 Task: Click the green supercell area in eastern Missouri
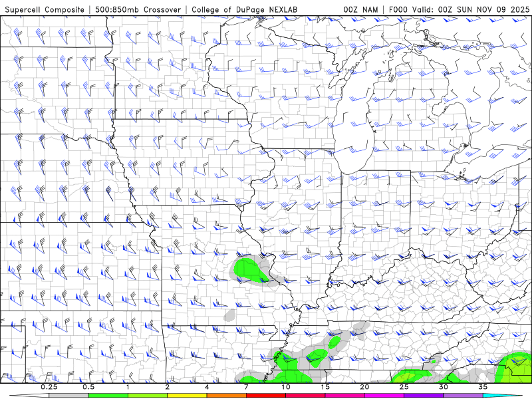(251, 271)
